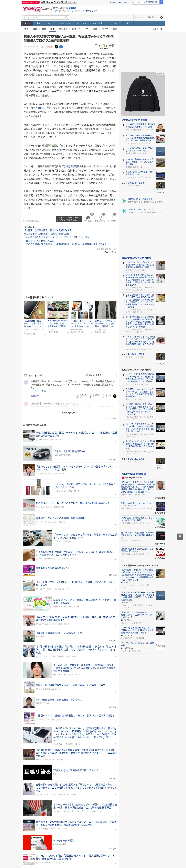Screen dimensions: 186x868
Task: Share the article on X
Action: [56, 47]
